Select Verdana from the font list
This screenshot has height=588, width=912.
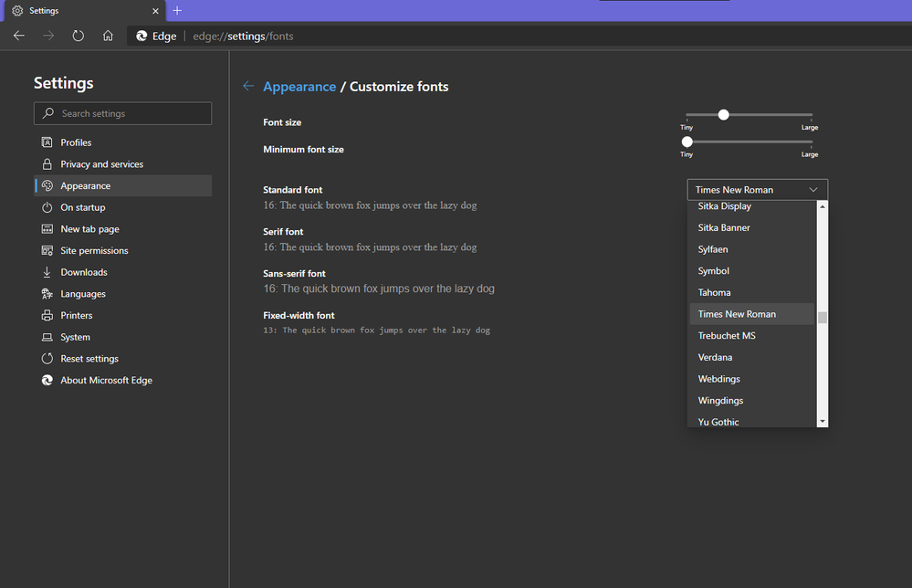[x=716, y=357]
